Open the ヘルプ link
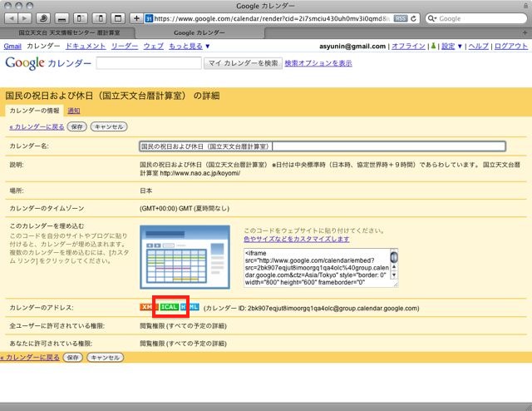 point(479,46)
